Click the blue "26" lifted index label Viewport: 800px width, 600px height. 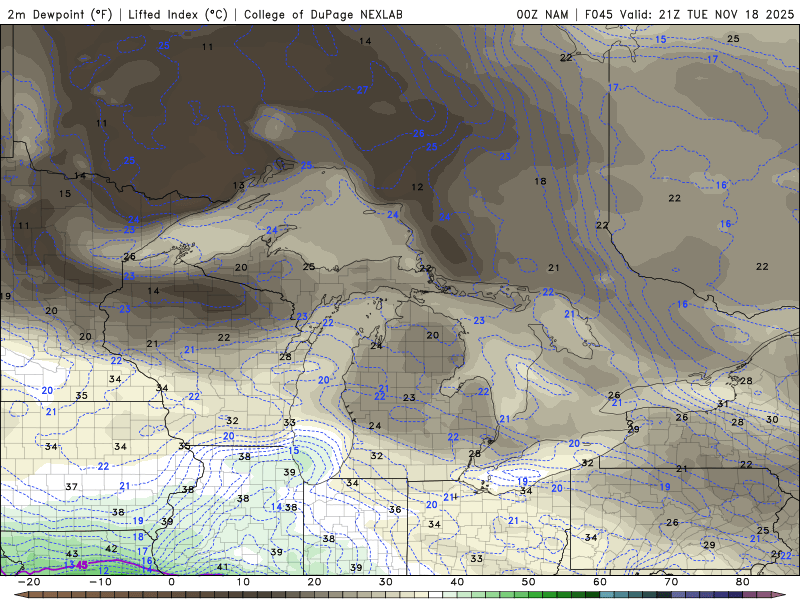[x=419, y=134]
